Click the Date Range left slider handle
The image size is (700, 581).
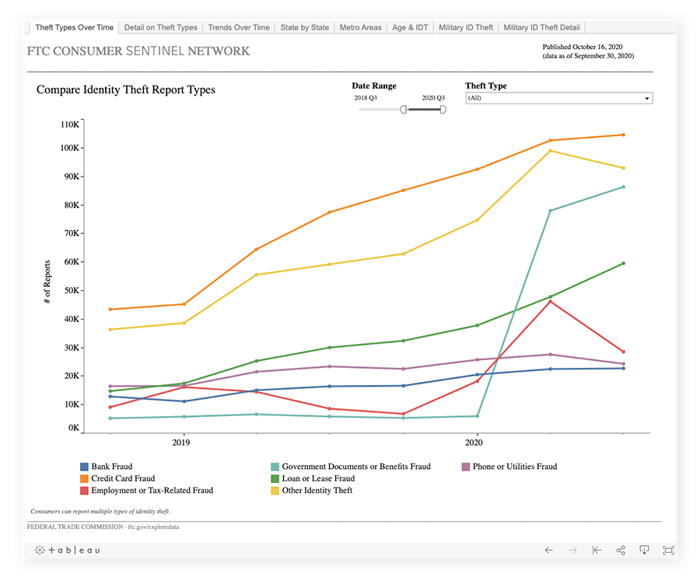click(403, 109)
